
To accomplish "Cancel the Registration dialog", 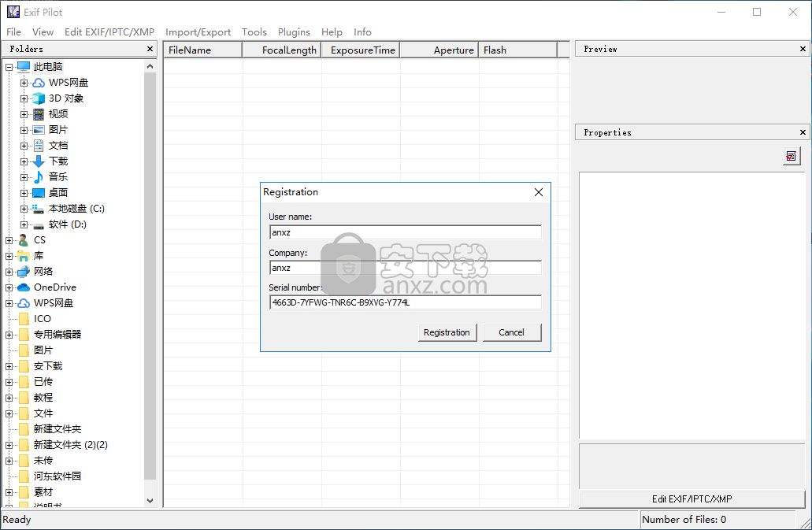I will point(512,332).
